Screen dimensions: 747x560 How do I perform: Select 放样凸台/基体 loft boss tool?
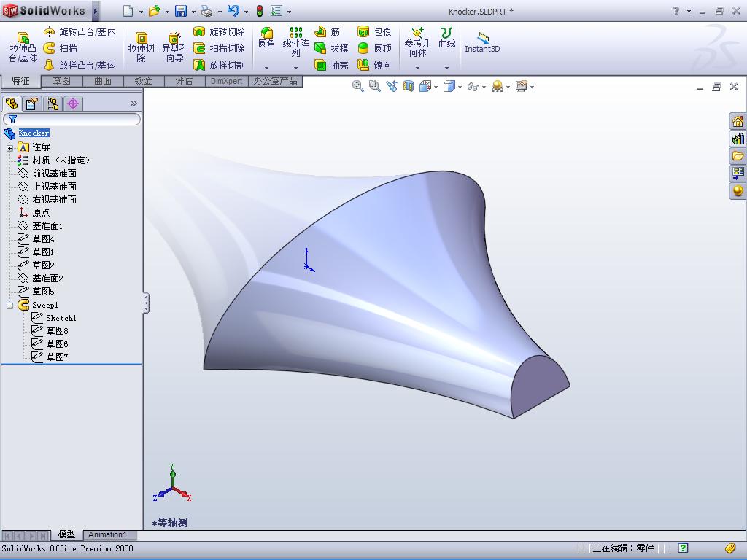(x=79, y=65)
